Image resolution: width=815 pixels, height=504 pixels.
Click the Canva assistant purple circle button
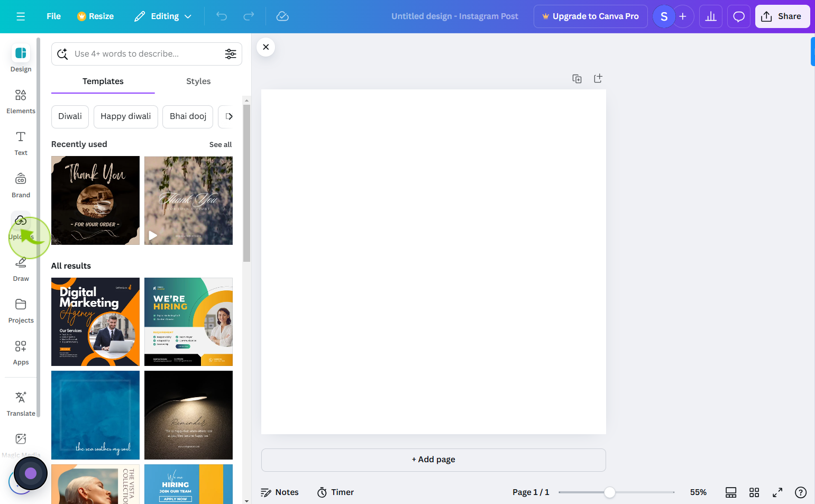pyautogui.click(x=31, y=473)
